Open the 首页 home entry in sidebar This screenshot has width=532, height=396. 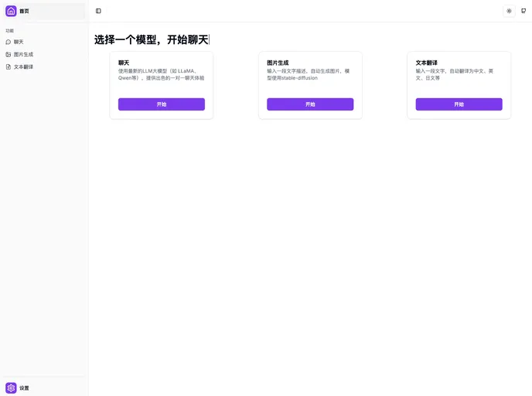tap(44, 11)
